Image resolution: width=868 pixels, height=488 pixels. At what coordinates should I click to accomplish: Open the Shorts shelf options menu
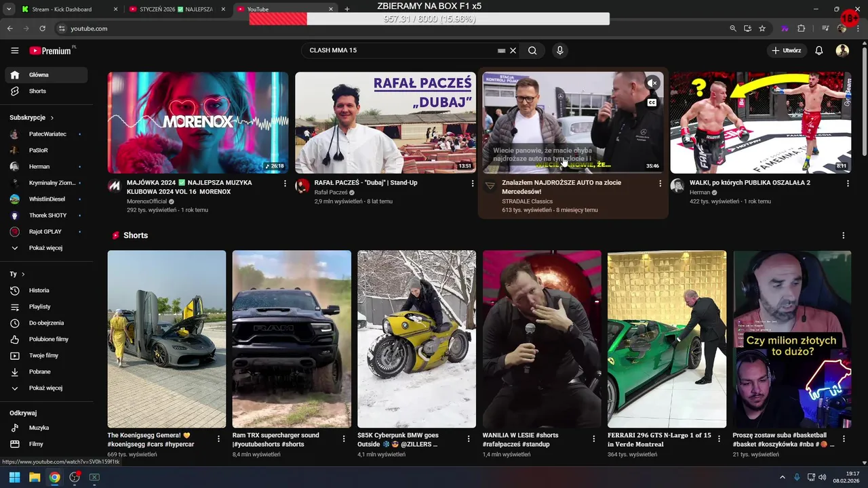pos(844,235)
